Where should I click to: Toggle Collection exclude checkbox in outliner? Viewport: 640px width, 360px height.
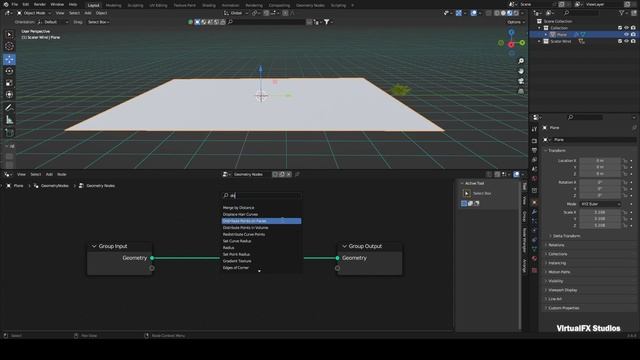(x=620, y=28)
